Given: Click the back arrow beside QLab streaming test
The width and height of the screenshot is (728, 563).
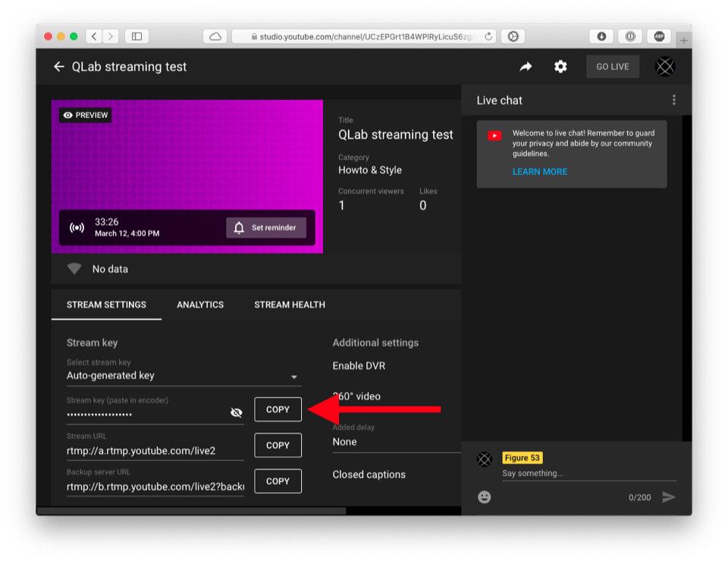Looking at the screenshot, I should coord(59,67).
